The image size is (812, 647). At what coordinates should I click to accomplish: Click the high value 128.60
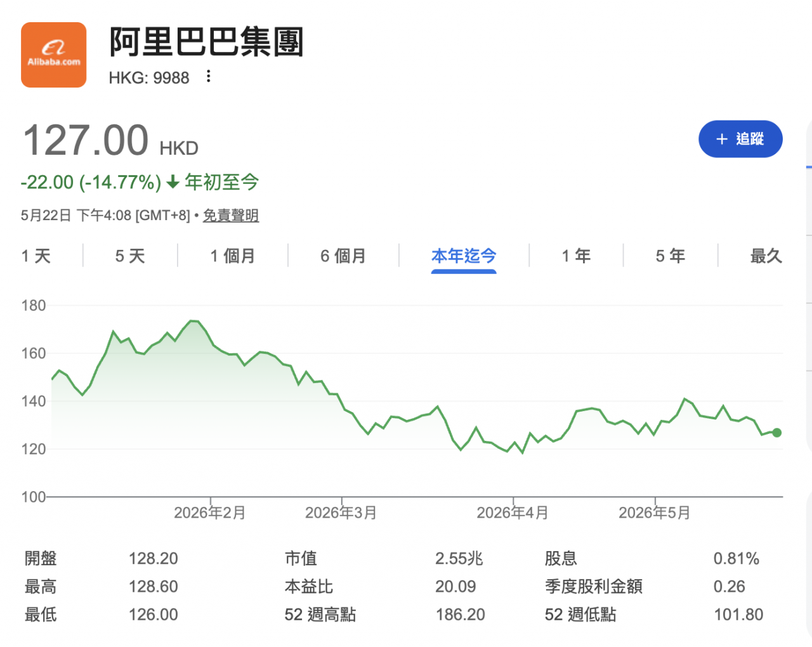coord(154,587)
